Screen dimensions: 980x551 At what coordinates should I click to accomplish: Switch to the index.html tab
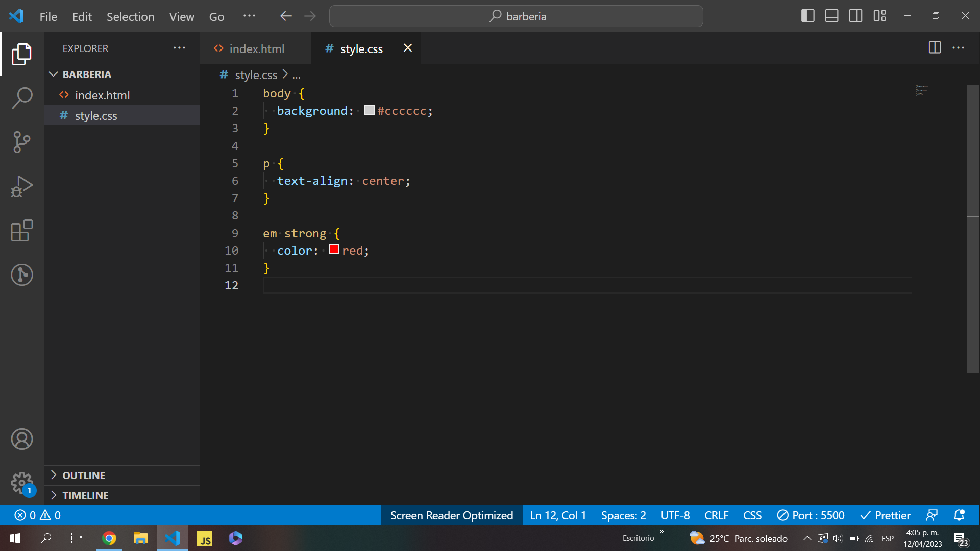[256, 48]
